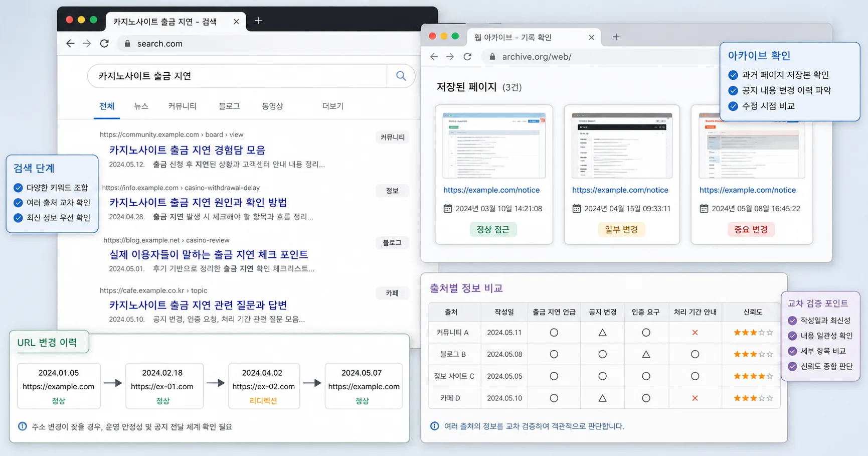Click the search query input field
Image resolution: width=868 pixels, height=456 pixels.
pyautogui.click(x=237, y=76)
